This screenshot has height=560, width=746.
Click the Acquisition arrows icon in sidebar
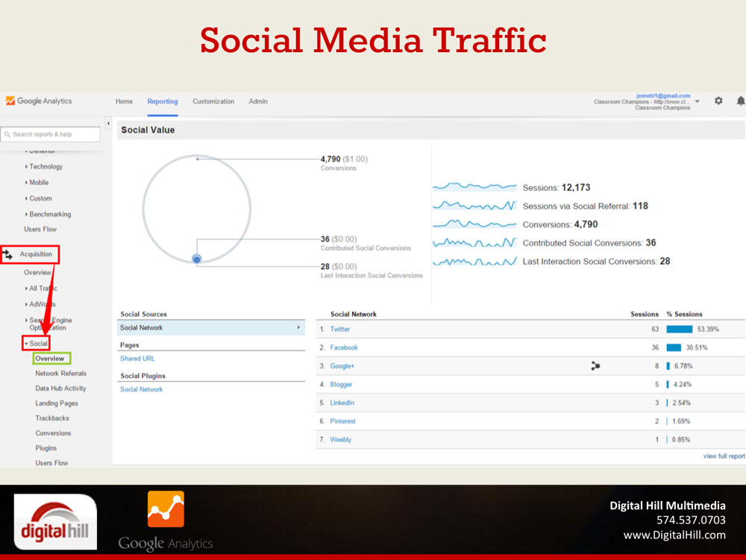tap(8, 255)
